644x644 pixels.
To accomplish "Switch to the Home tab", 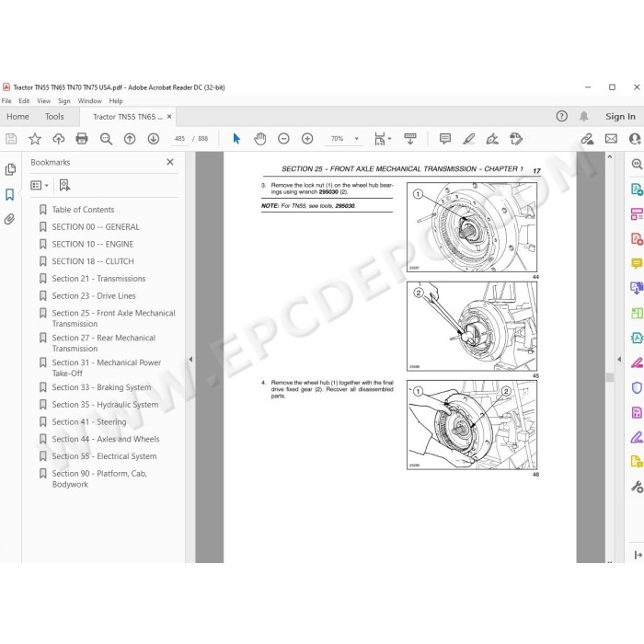I will pos(17,116).
